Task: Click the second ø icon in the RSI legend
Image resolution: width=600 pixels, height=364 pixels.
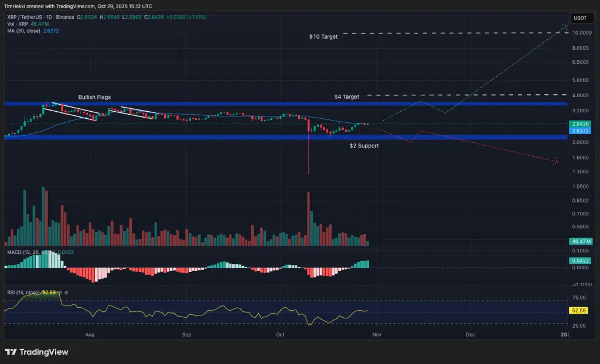Action: (x=66, y=291)
